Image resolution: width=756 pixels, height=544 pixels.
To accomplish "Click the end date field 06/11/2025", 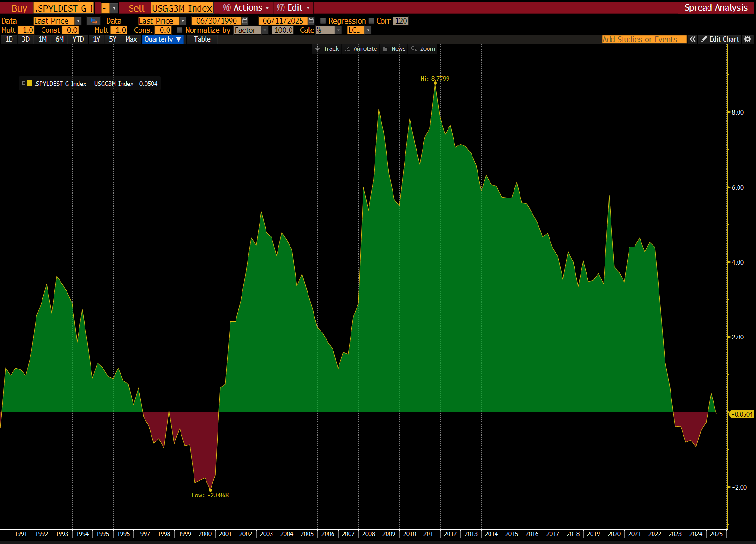I will click(x=283, y=21).
